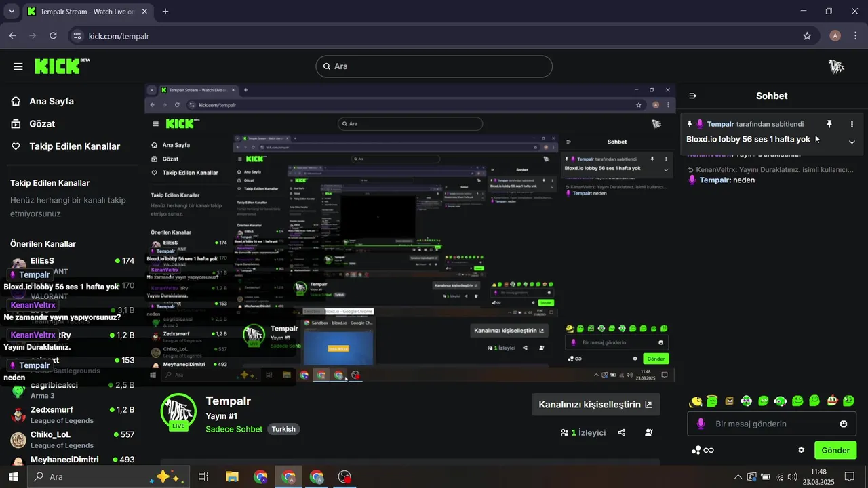
Task: Expand the pinned message chevron
Action: point(852,142)
